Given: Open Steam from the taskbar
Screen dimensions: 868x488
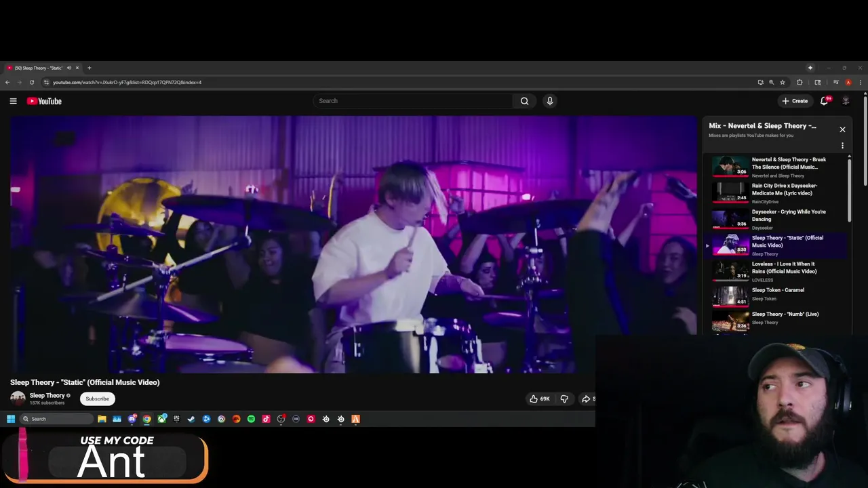Looking at the screenshot, I should point(191,419).
